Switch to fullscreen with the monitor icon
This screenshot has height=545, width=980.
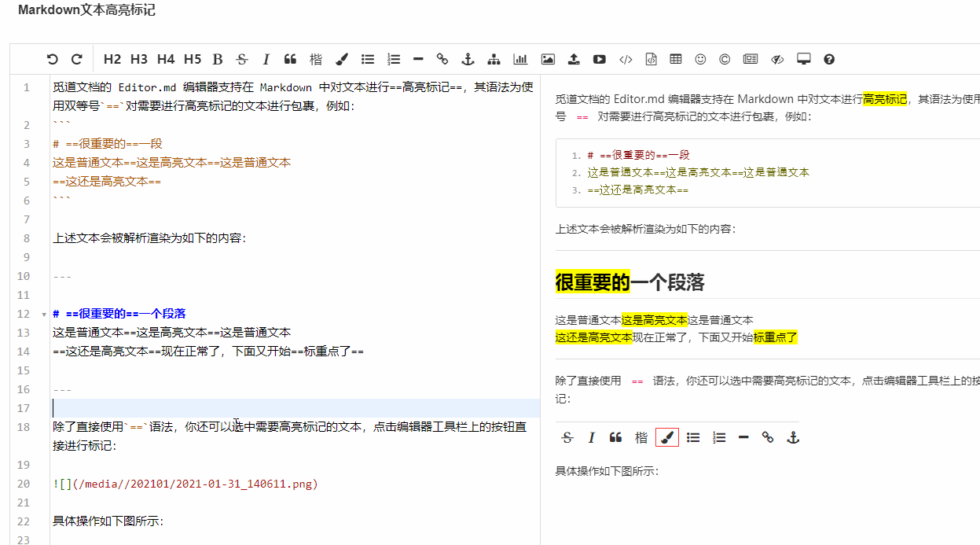click(x=803, y=59)
